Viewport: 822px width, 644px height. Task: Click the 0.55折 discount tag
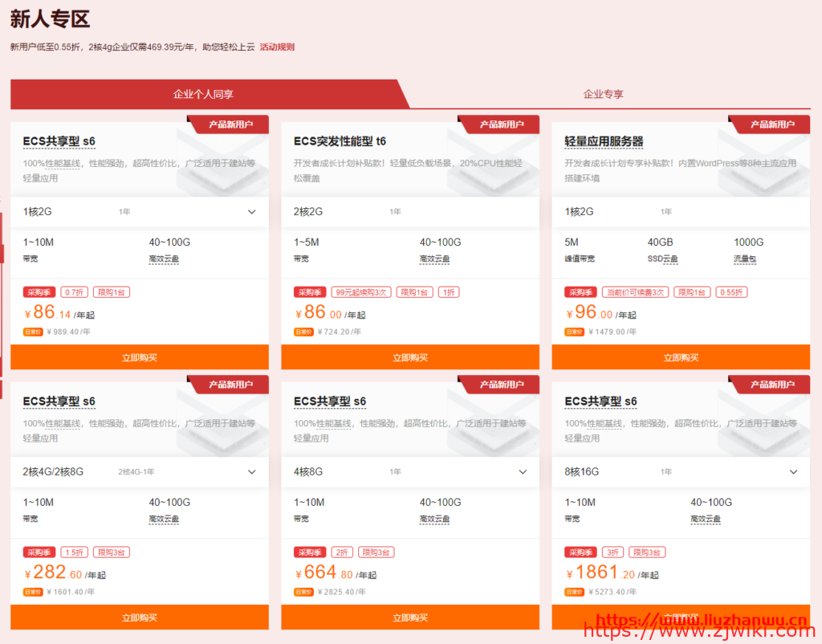tap(731, 292)
